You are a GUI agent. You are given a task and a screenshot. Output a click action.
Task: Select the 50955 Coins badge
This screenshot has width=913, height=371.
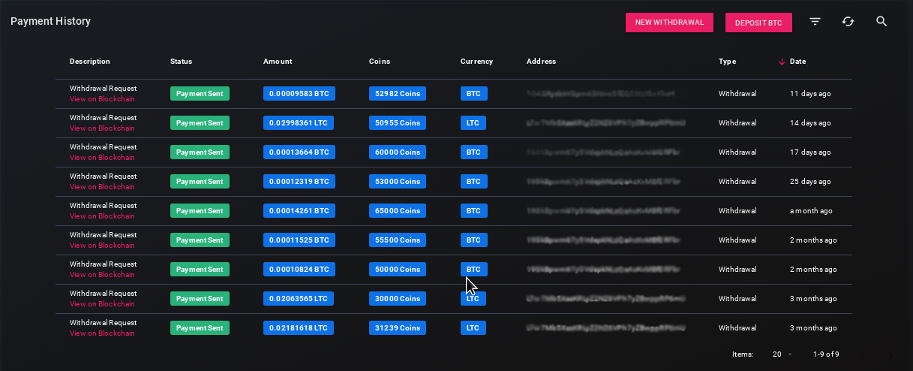(398, 123)
